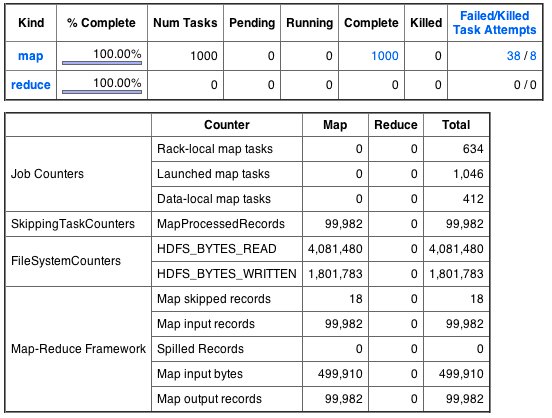Select the Map skipped records counter
The width and height of the screenshot is (552, 418).
tap(214, 299)
